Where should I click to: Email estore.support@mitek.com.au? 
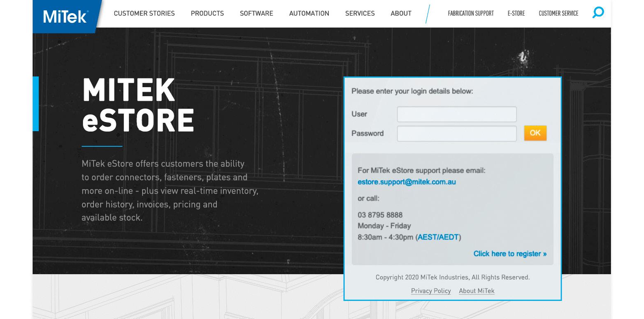407,182
